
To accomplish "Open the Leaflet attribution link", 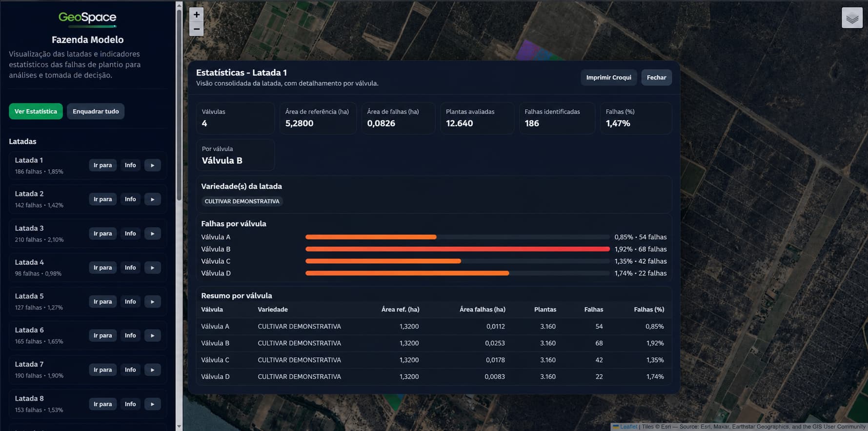I will click(628, 427).
